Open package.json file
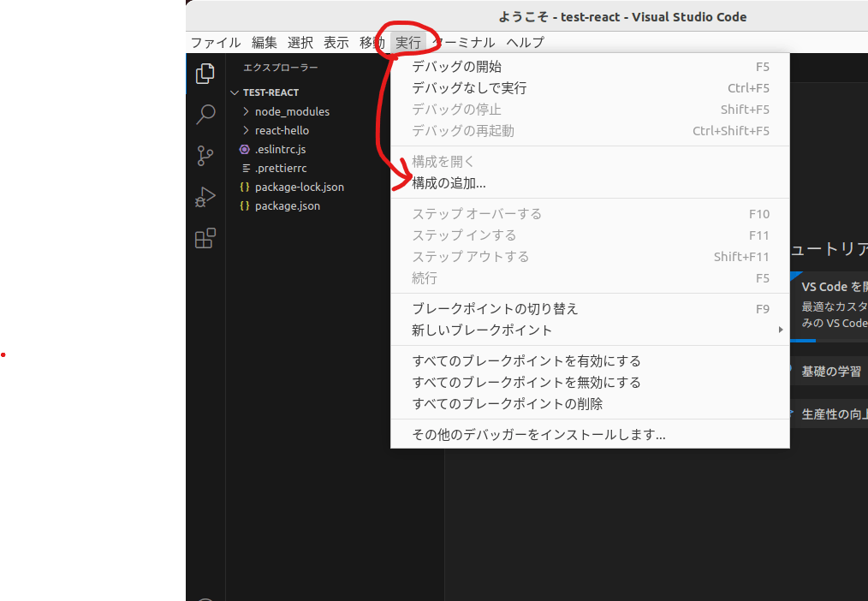Viewport: 868px width, 601px height. pyautogui.click(x=288, y=205)
